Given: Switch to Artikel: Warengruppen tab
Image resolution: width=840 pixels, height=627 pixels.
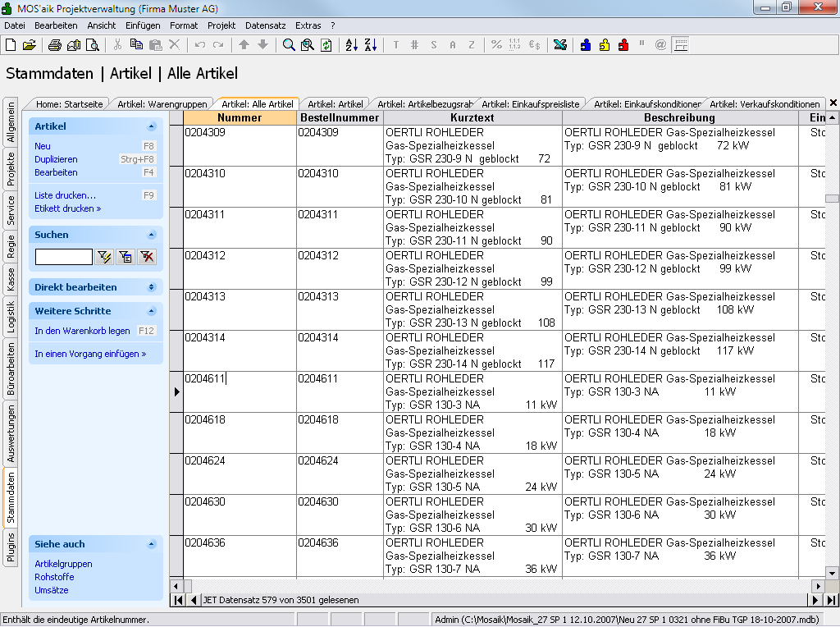Looking at the screenshot, I should pyautogui.click(x=162, y=104).
